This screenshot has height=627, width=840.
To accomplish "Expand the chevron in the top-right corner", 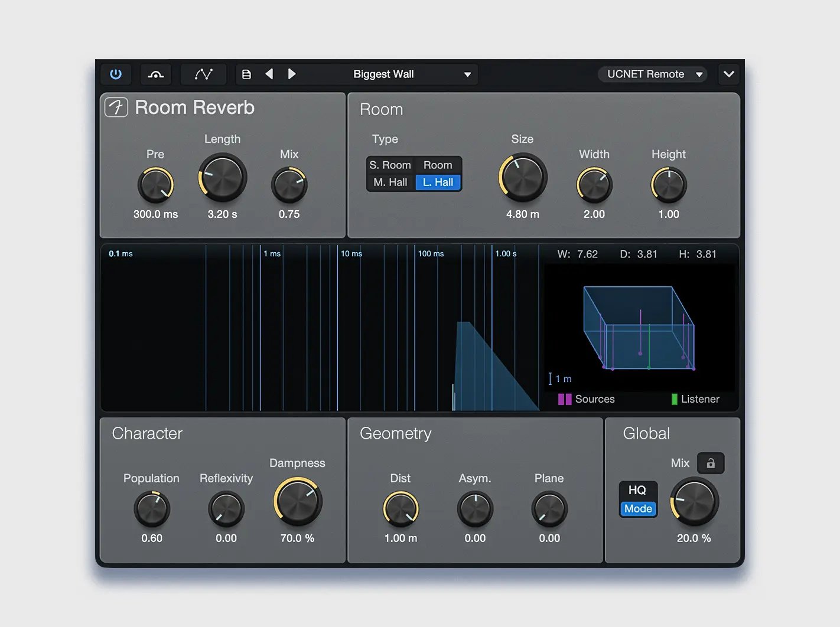I will pyautogui.click(x=728, y=74).
